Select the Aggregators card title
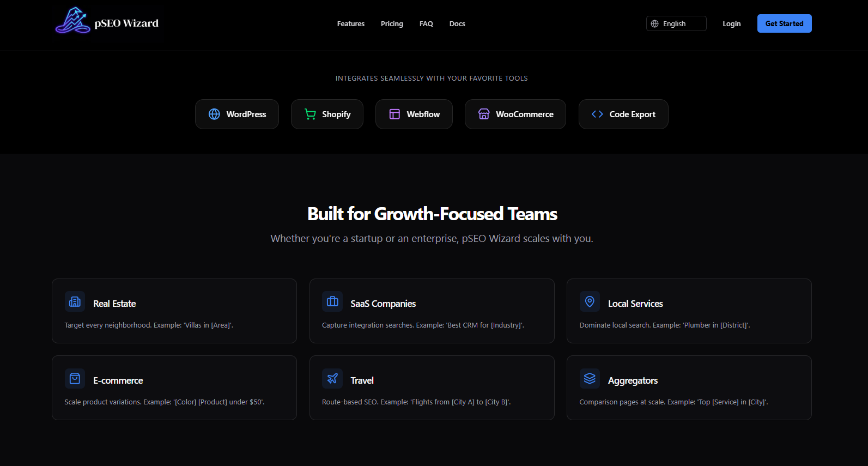 click(633, 380)
